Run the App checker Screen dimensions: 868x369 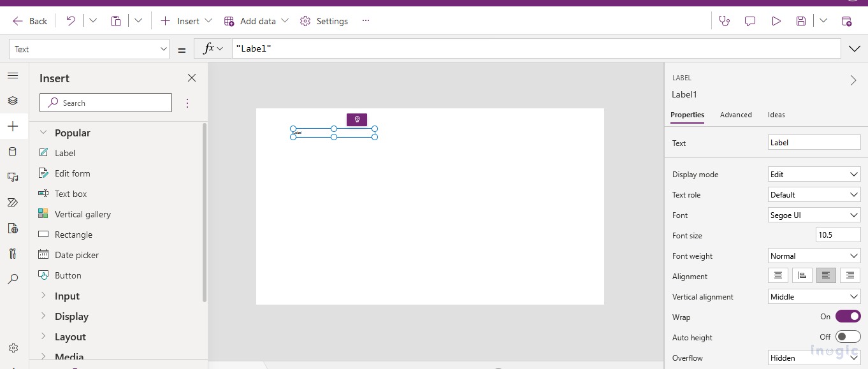click(725, 21)
